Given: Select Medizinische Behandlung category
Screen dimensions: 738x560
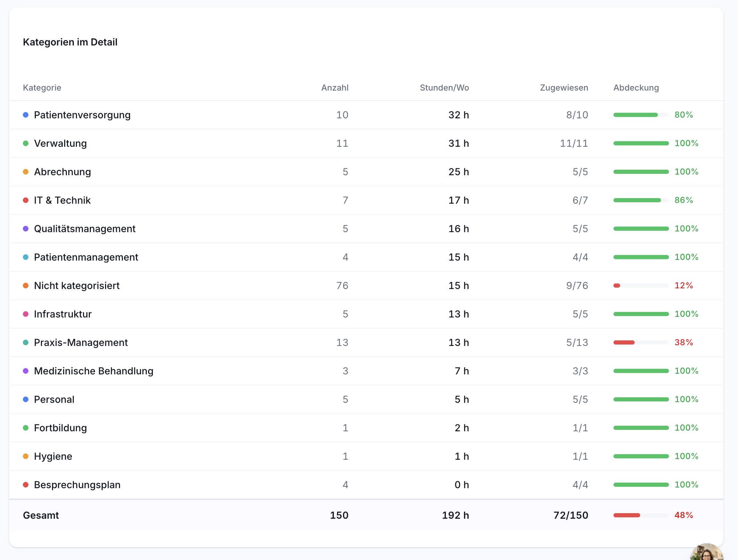Looking at the screenshot, I should click(94, 371).
